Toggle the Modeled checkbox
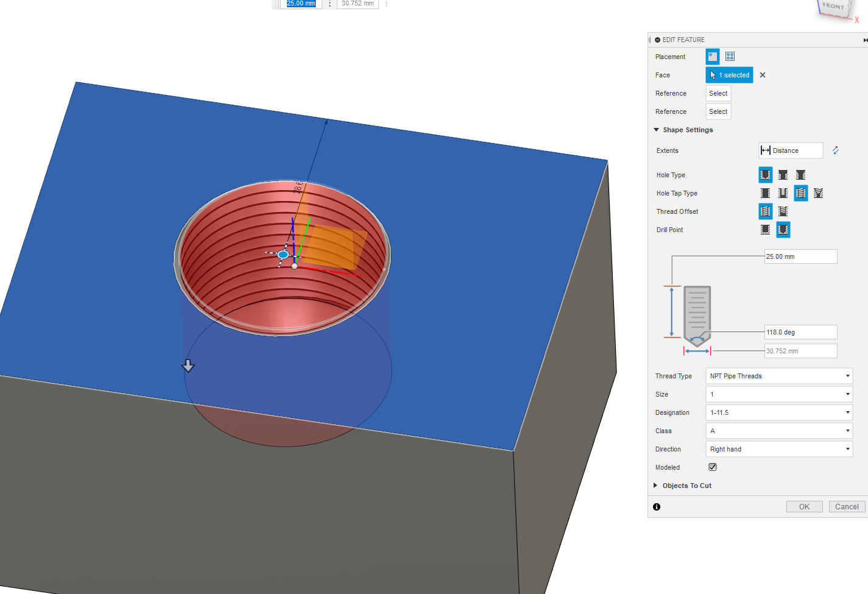868x594 pixels. click(712, 467)
